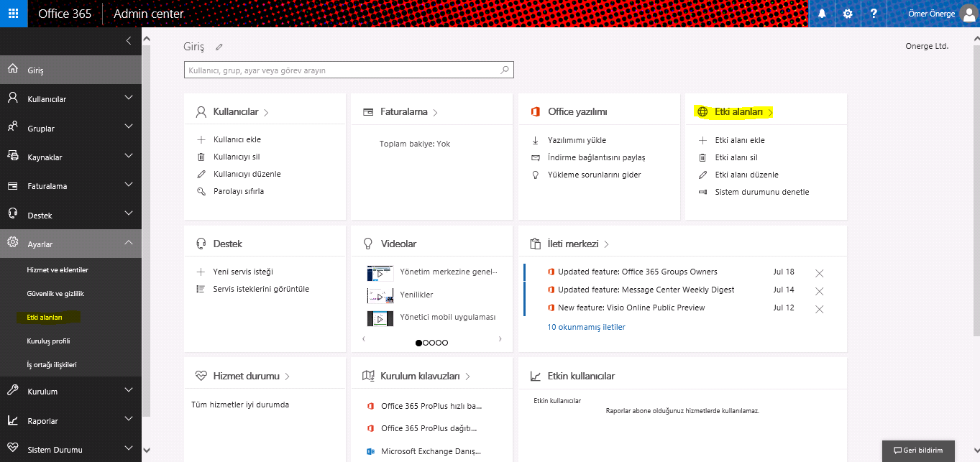Click the icon for Sistem durumunu denetle
Image resolution: width=980 pixels, height=462 pixels.
pos(703,193)
